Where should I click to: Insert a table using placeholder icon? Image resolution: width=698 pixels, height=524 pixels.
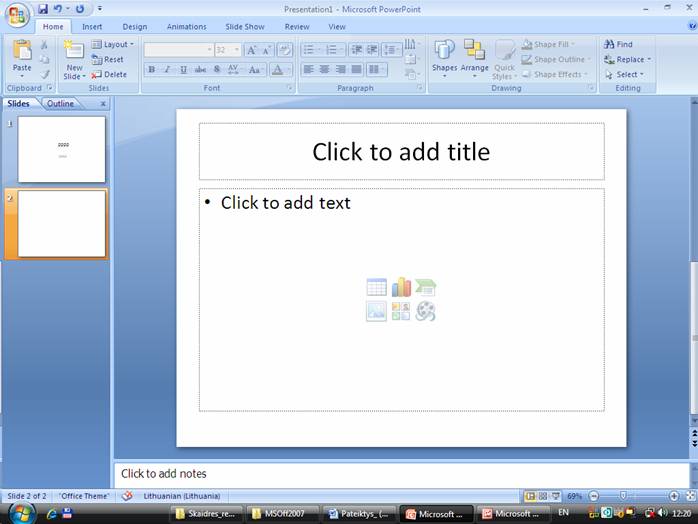377,287
